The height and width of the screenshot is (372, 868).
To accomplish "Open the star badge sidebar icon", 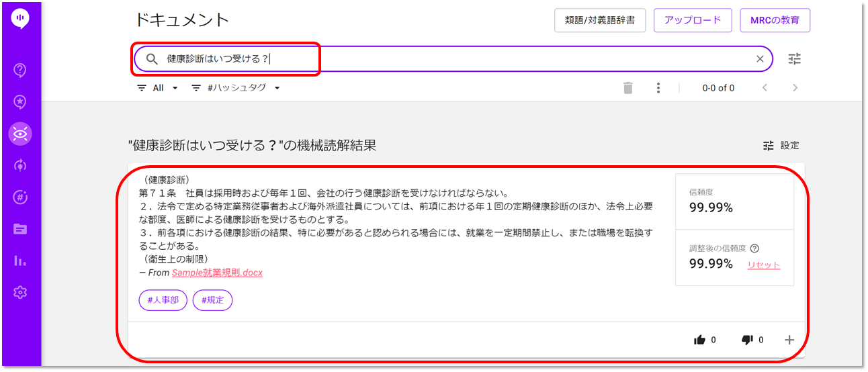I will pos(20,101).
